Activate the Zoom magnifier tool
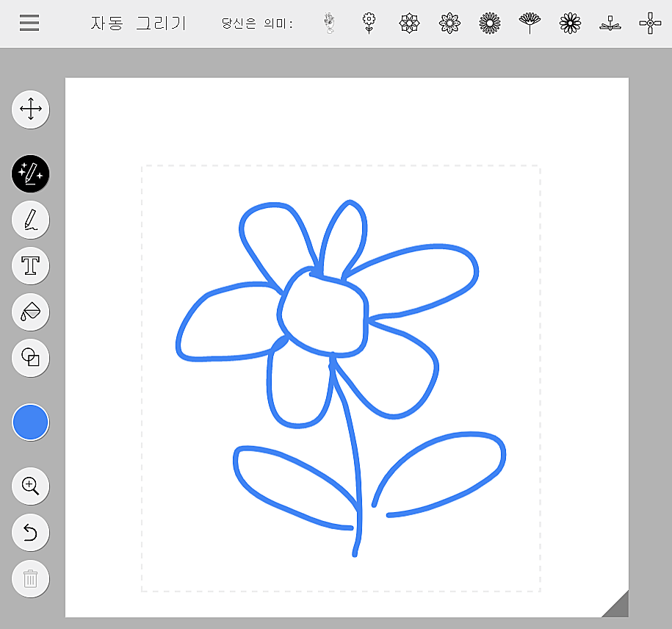 point(30,486)
